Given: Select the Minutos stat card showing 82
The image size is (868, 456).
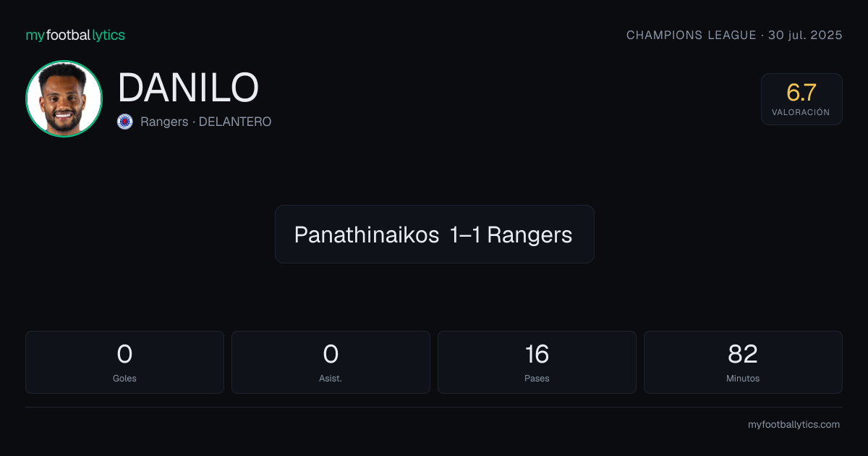Looking at the screenshot, I should coord(743,362).
